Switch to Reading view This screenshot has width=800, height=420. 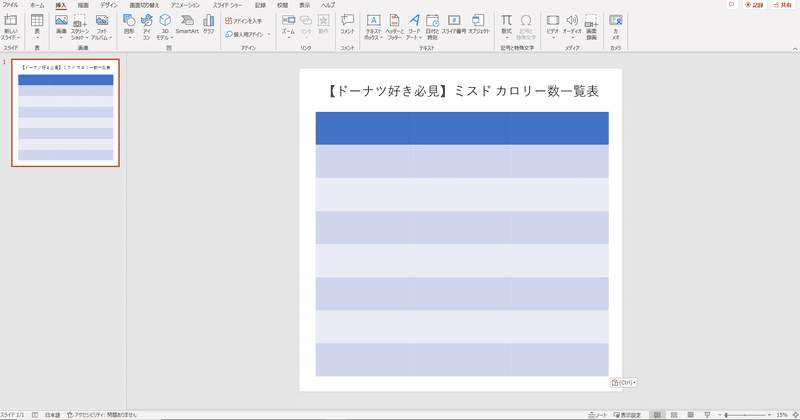[690, 415]
